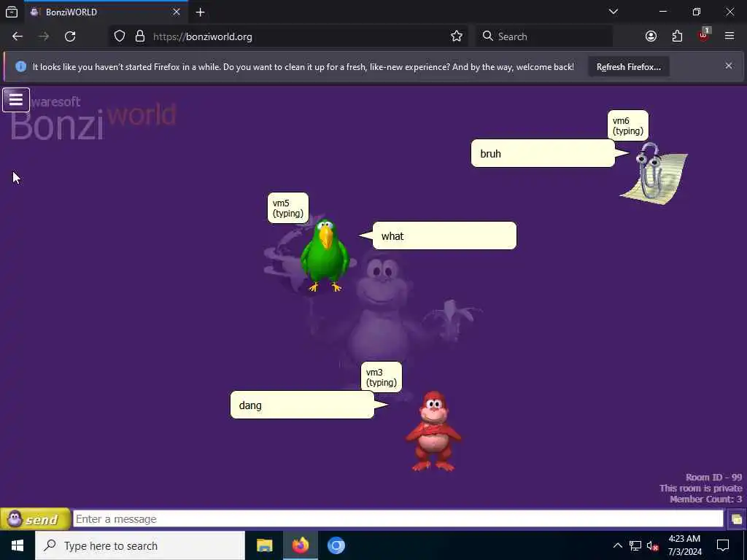
Task: Open the Windows Start menu
Action: (18, 545)
